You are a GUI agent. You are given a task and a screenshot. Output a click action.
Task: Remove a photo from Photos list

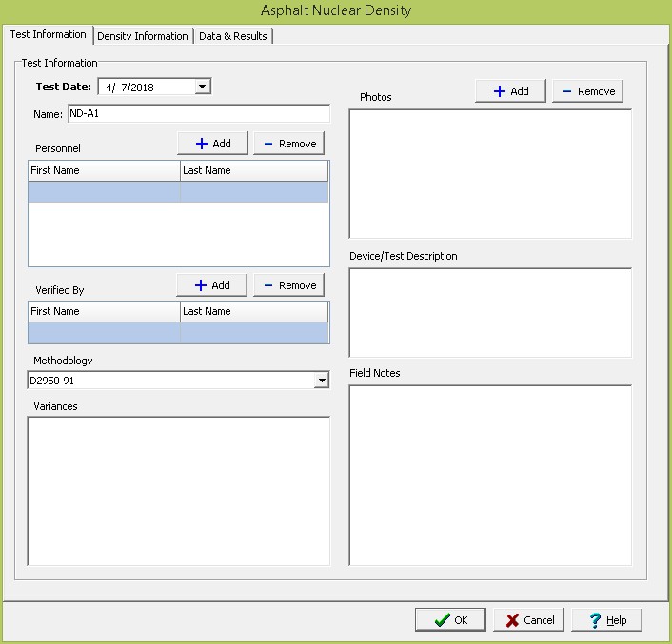point(587,91)
